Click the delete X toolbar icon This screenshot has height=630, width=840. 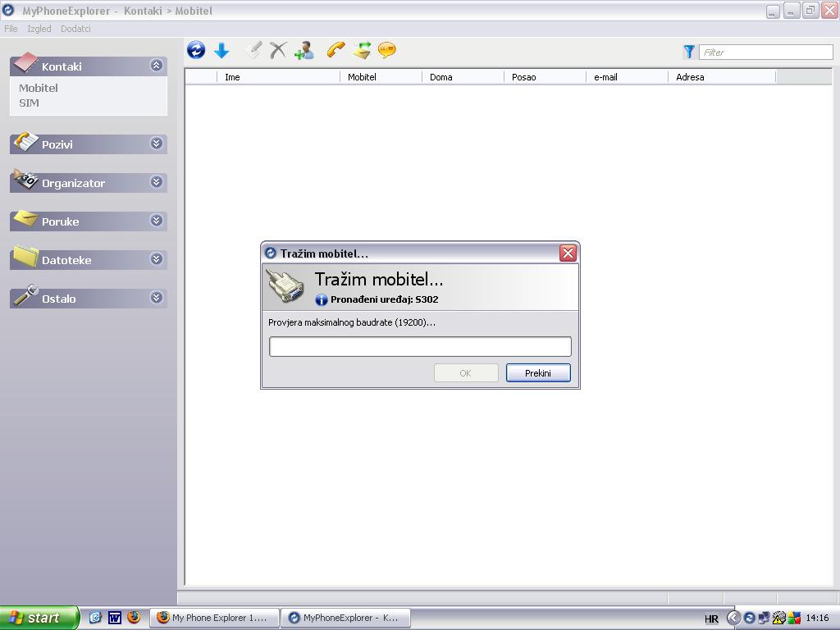tap(278, 51)
